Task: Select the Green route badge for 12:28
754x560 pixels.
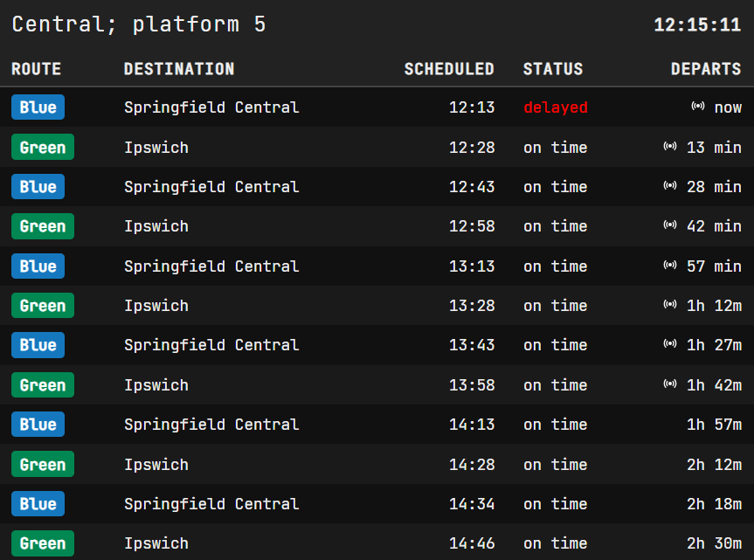Action: coord(43,147)
